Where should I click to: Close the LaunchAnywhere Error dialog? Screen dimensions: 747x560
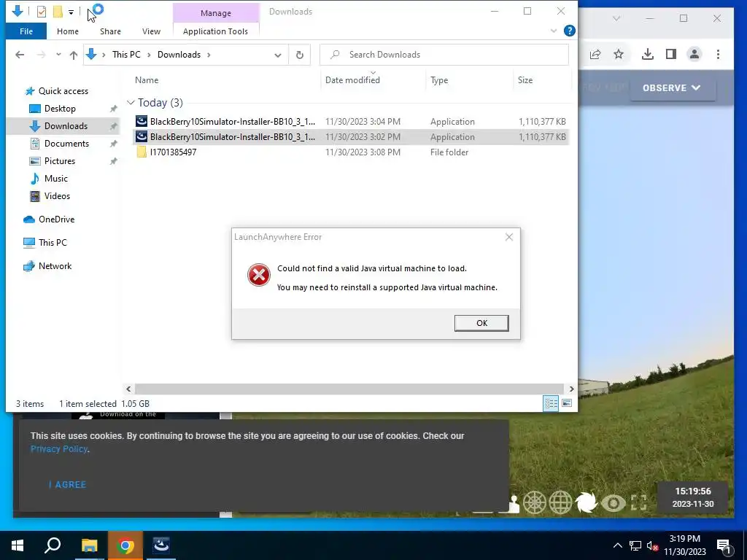[x=508, y=237]
